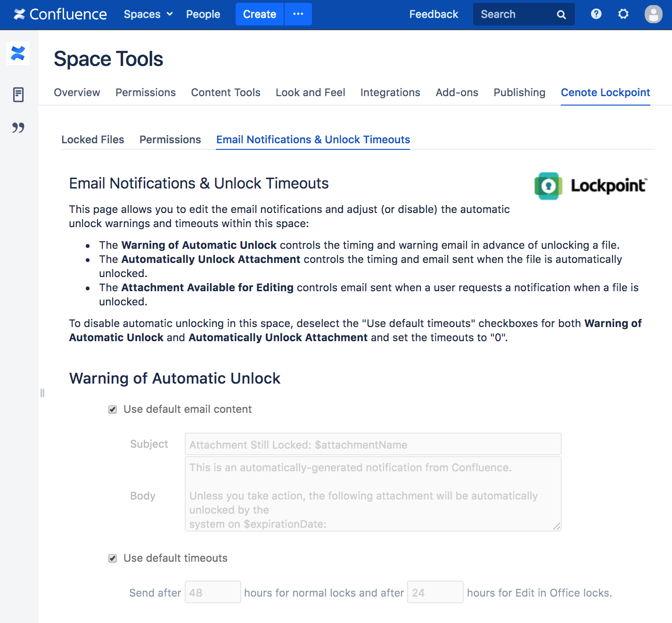Switch to top-level Permissions tab
This screenshot has height=623, width=672.
coord(146,92)
